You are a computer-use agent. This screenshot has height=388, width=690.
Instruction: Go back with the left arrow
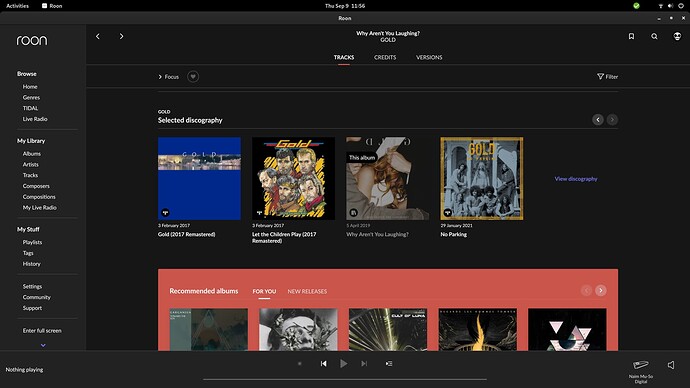point(98,37)
